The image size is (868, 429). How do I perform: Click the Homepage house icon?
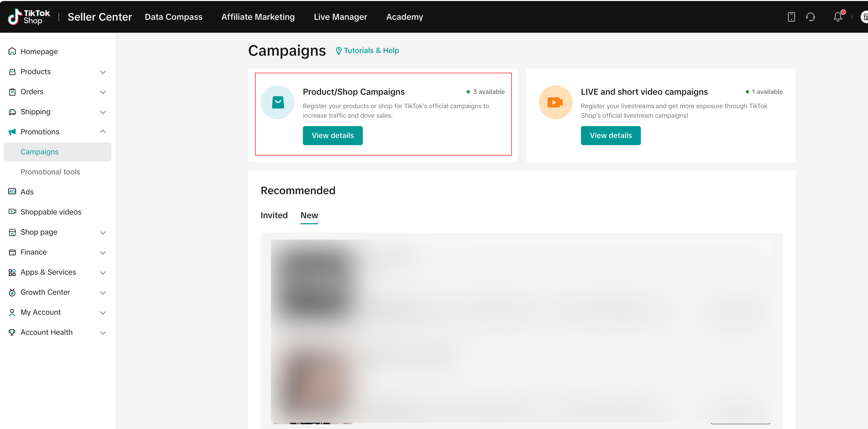(x=12, y=51)
